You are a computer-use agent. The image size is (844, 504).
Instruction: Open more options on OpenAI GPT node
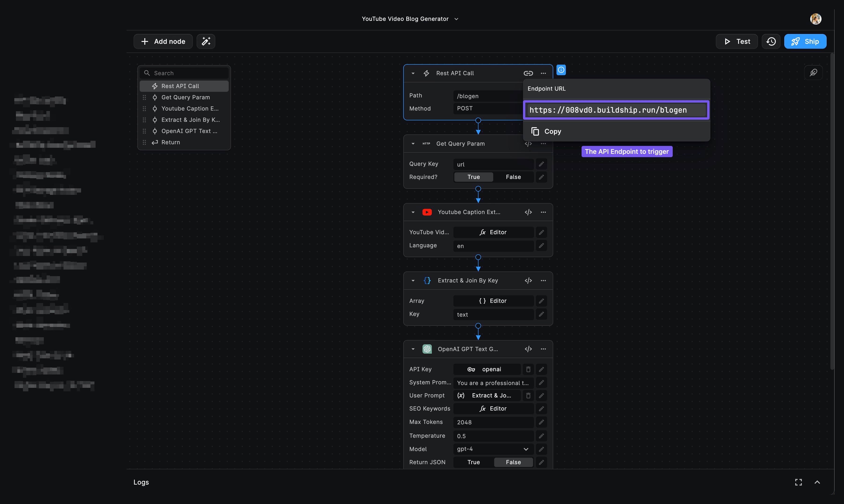tap(543, 349)
